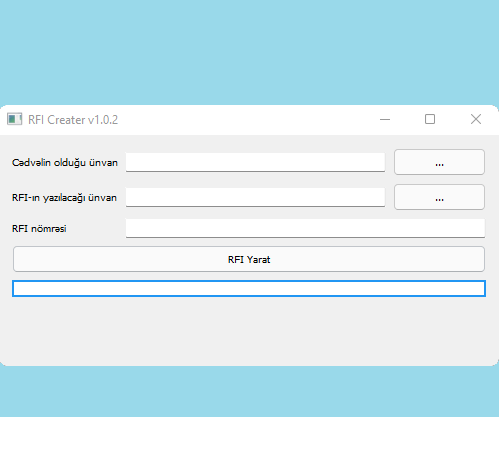Click the RFI-ın yazılacağı ünvan label
Screen dimensions: 499x450
tap(64, 198)
